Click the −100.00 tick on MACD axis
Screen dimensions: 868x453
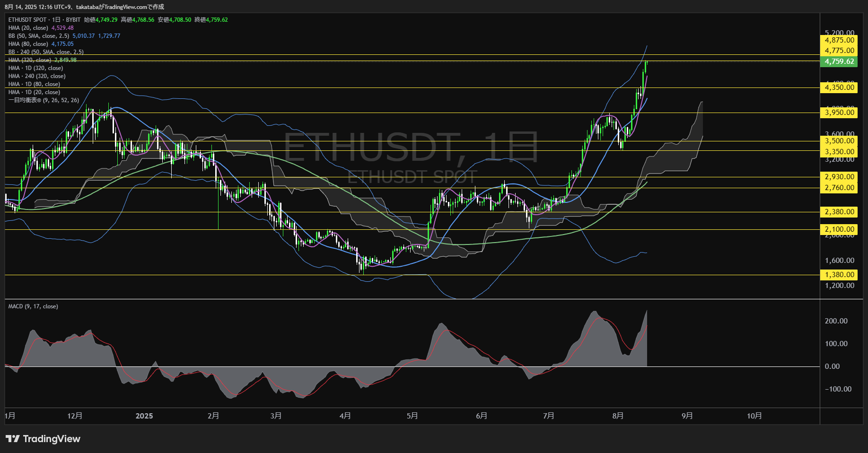[x=838, y=389]
